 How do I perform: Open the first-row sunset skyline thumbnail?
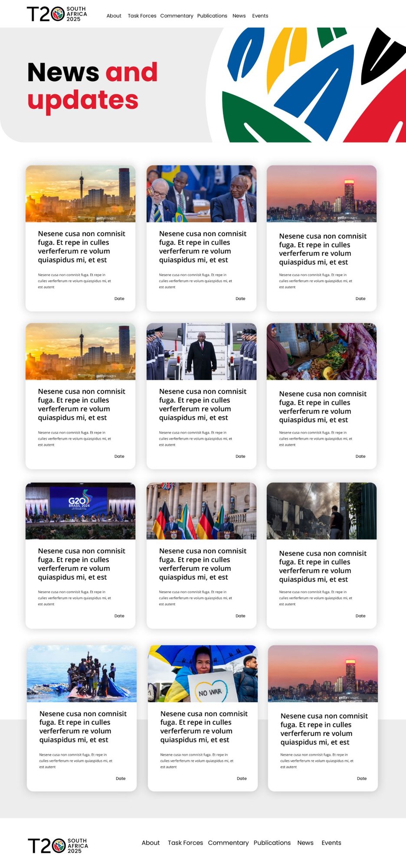tap(80, 194)
